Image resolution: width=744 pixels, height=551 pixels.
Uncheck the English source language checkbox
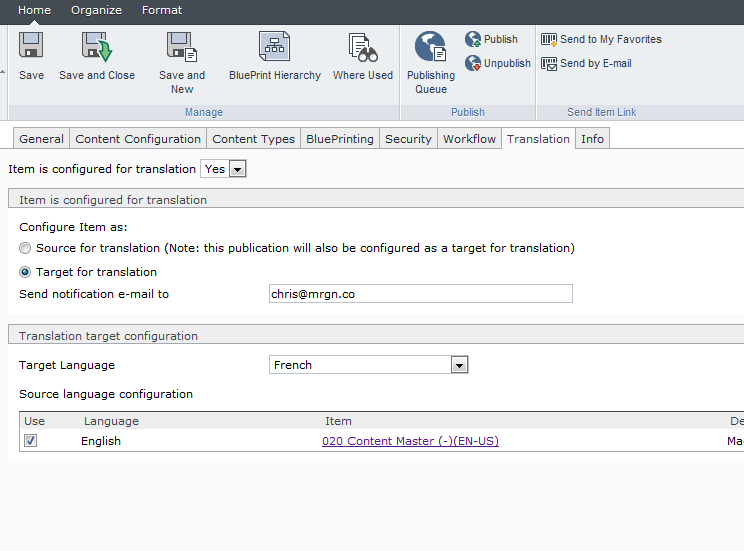pos(30,441)
